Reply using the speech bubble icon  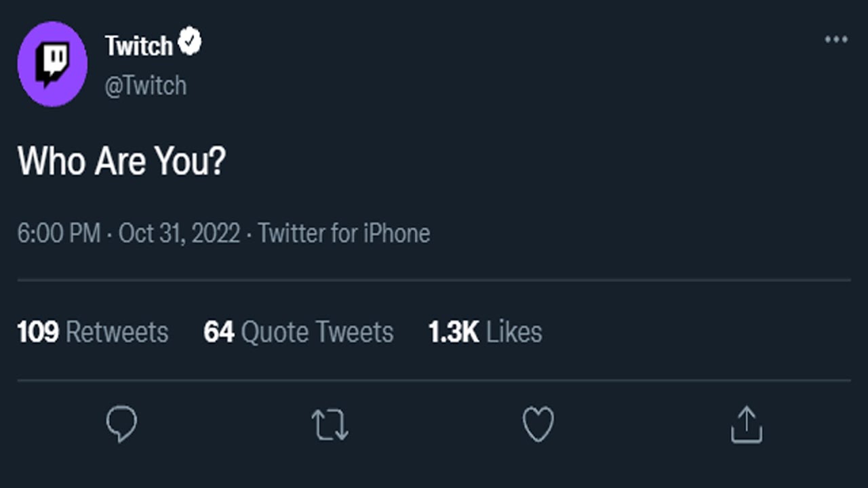click(x=122, y=424)
